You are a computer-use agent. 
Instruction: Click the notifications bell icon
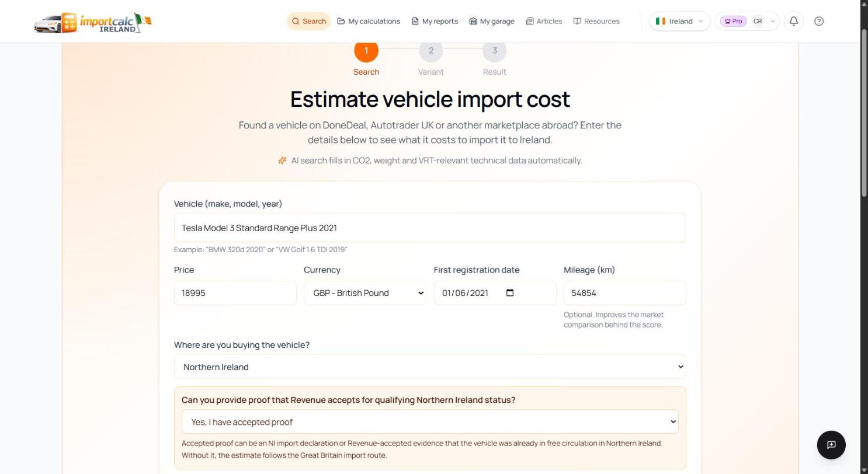(x=794, y=21)
